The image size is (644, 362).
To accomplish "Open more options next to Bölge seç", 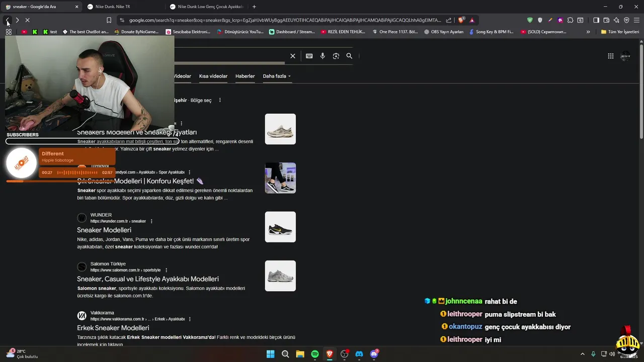I will click(x=220, y=100).
